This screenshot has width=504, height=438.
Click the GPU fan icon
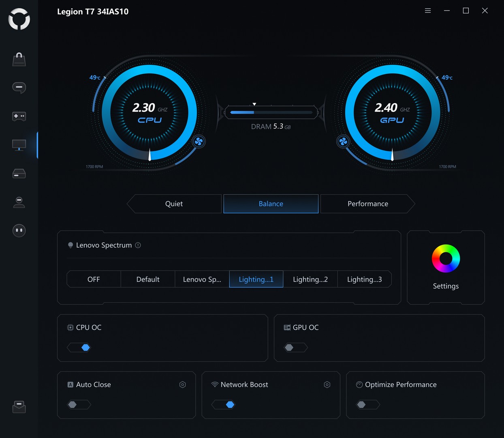(x=343, y=142)
